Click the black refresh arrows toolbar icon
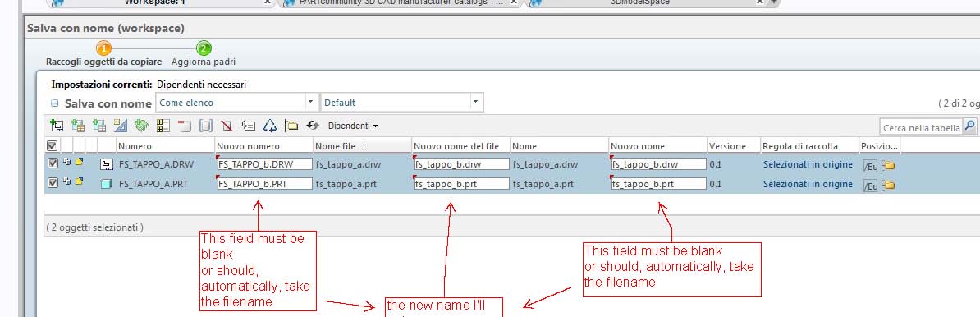The image size is (980, 317). click(x=313, y=126)
